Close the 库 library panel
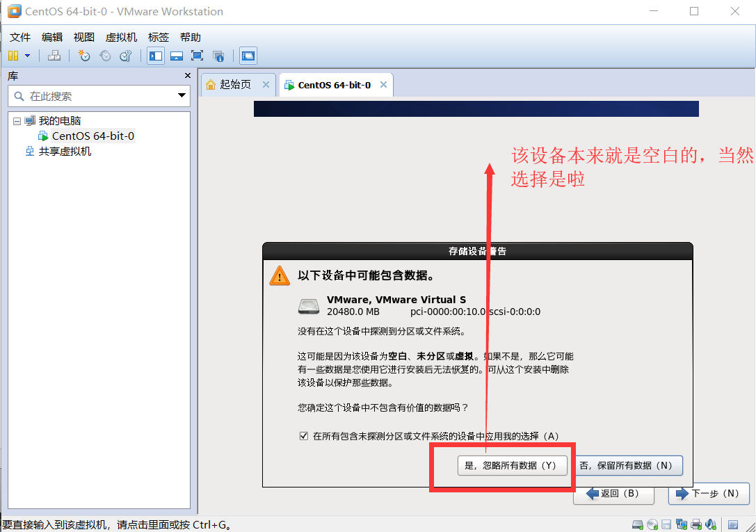The height and width of the screenshot is (532, 756). click(188, 76)
